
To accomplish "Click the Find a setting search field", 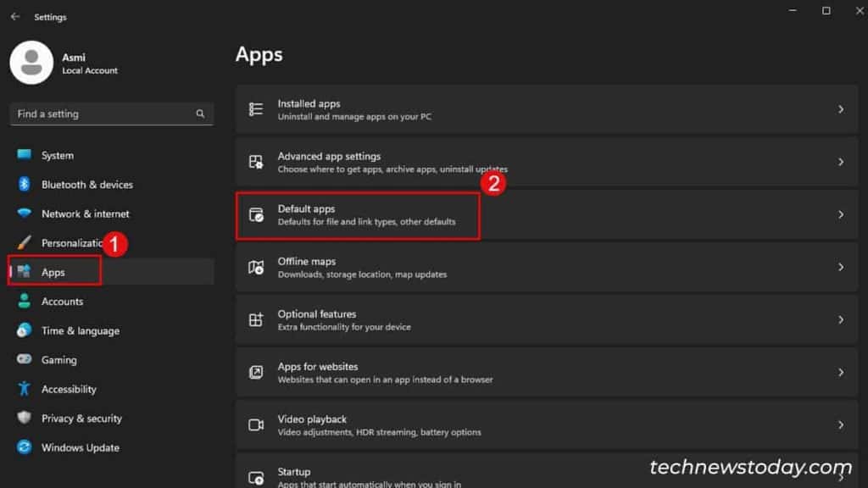I will point(110,114).
